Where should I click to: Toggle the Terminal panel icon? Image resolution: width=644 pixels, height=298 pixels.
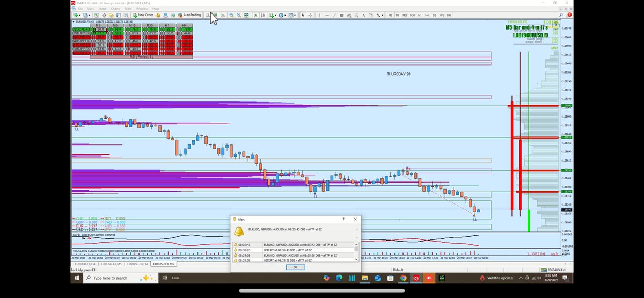coord(119,15)
